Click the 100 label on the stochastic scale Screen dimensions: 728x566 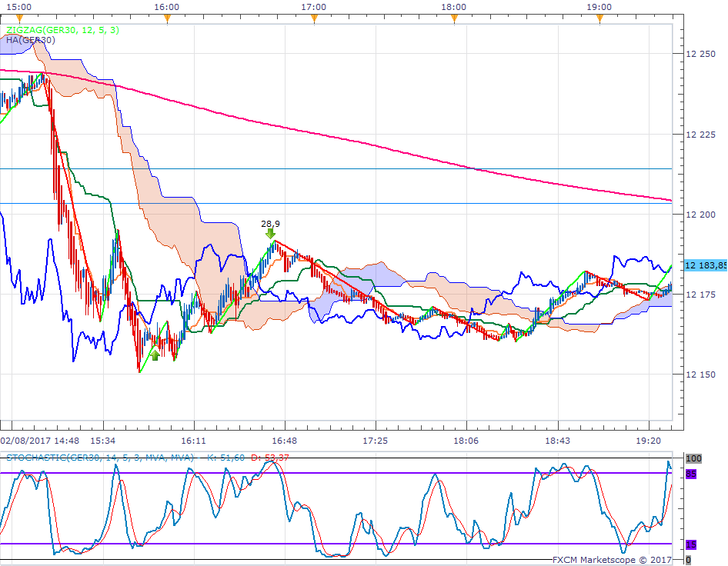tap(693, 458)
